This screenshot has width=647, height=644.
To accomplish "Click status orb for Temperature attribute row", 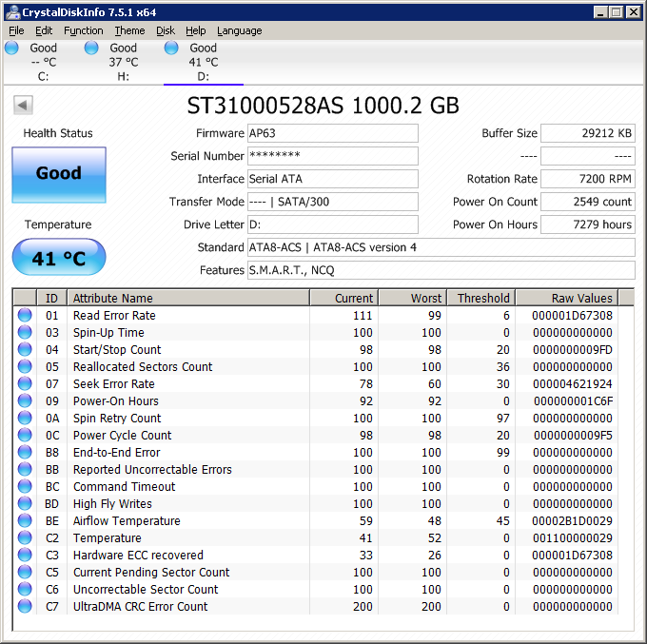I will [x=25, y=538].
